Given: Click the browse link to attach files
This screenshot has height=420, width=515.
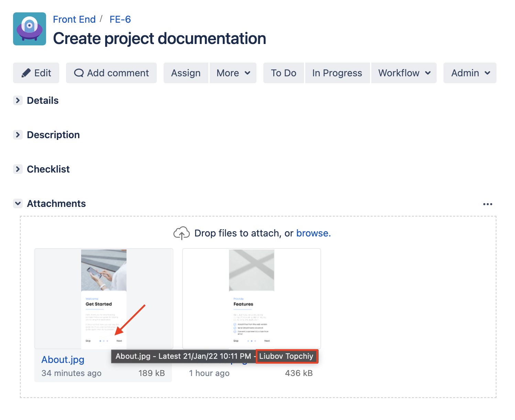Looking at the screenshot, I should [313, 233].
